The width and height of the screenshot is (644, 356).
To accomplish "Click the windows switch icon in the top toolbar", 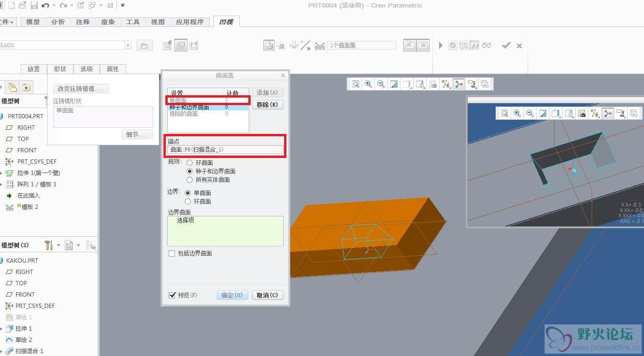I will pos(92,6).
